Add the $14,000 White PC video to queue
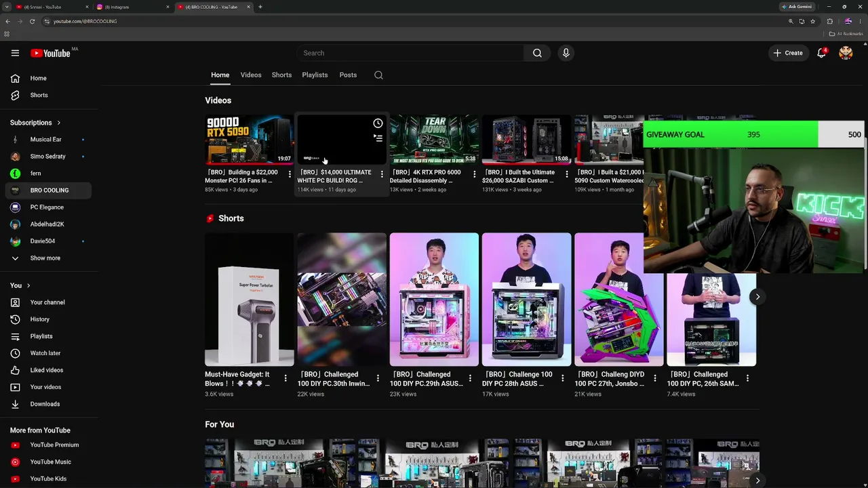The image size is (868, 488). 378,138
